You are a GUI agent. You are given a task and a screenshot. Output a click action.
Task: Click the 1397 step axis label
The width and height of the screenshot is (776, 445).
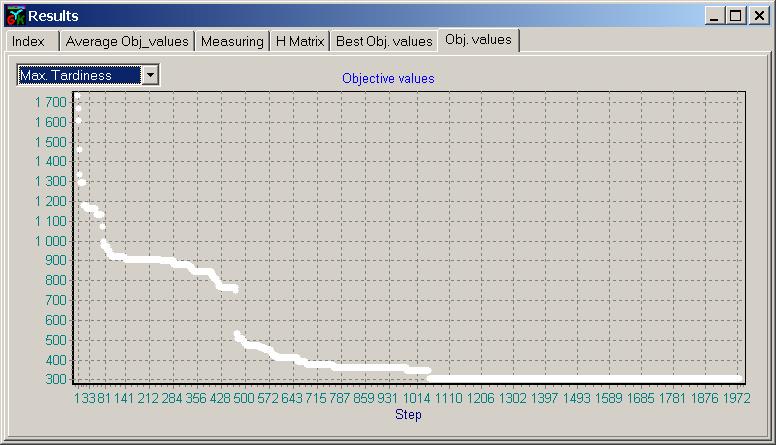[544, 398]
